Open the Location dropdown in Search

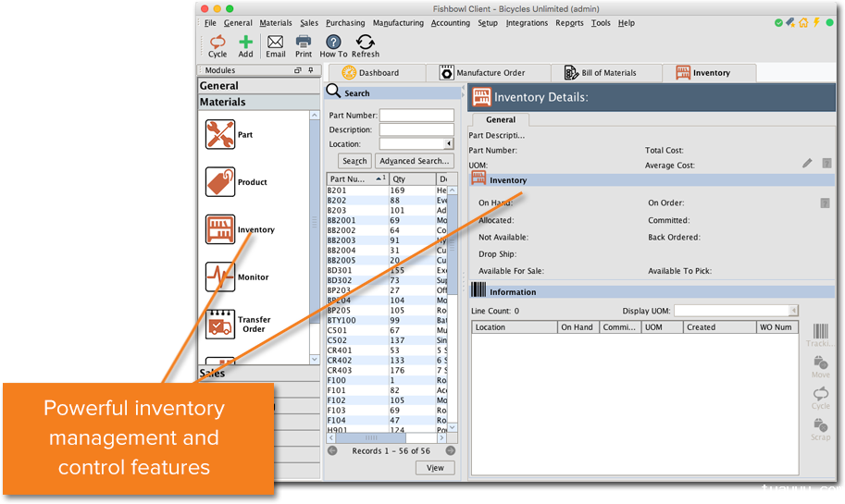pos(449,144)
